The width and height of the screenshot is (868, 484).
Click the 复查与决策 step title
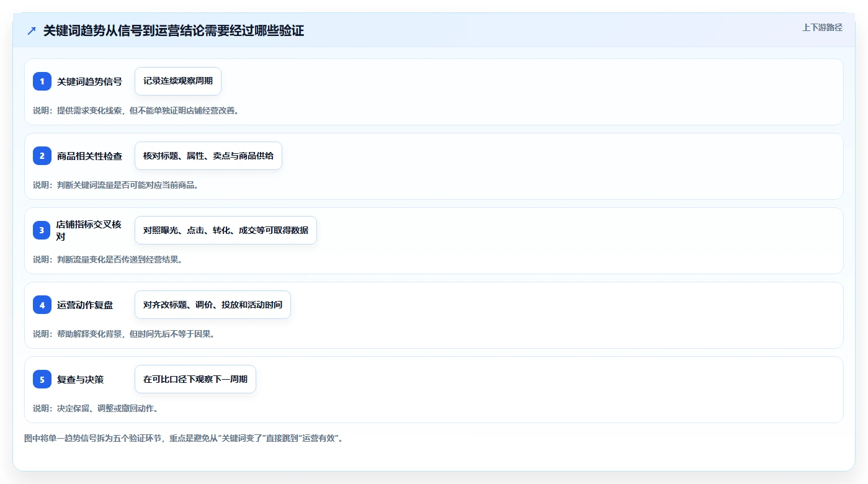[x=80, y=379]
